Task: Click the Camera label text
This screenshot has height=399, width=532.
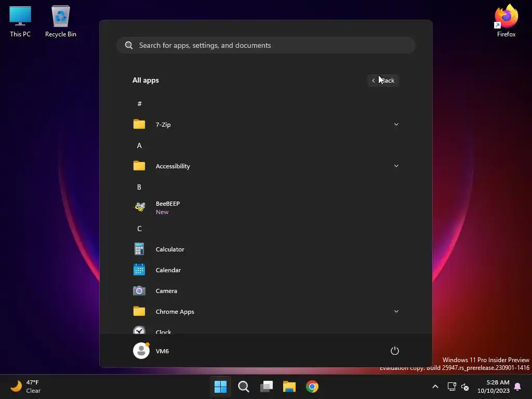Action: point(166,291)
